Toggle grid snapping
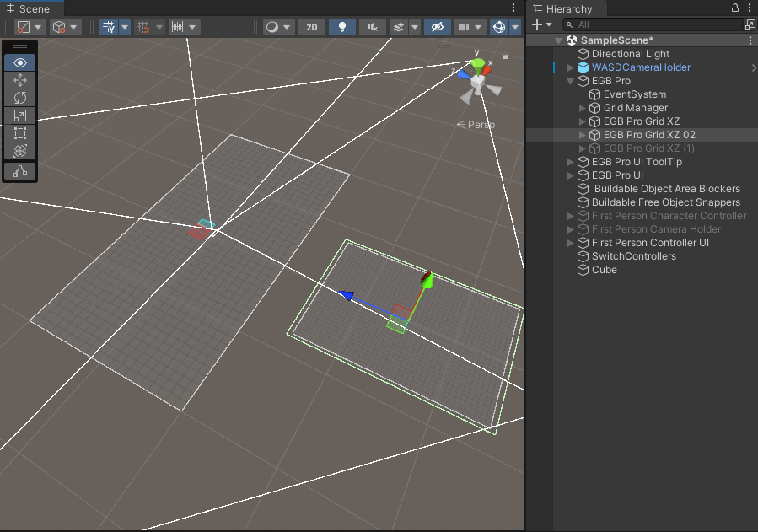The image size is (758, 532). coord(143,27)
